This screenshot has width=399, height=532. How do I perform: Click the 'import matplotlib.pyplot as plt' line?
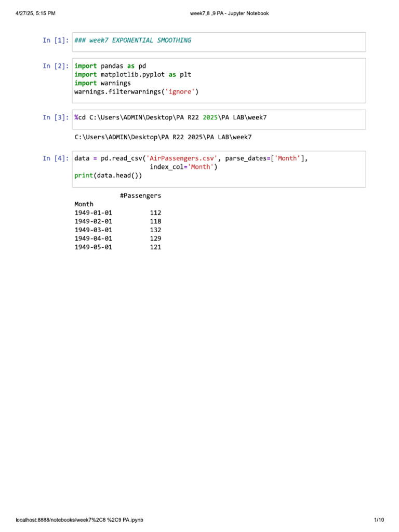[132, 75]
